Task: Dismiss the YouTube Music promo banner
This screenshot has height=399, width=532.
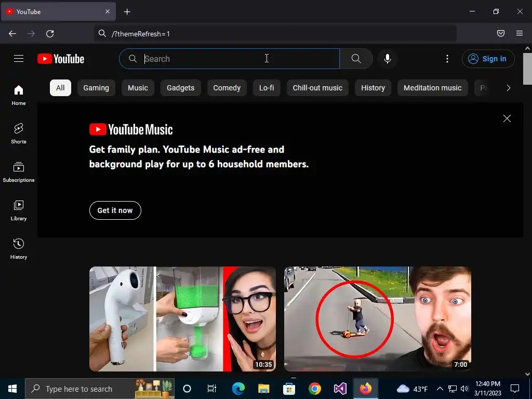Action: pos(507,118)
